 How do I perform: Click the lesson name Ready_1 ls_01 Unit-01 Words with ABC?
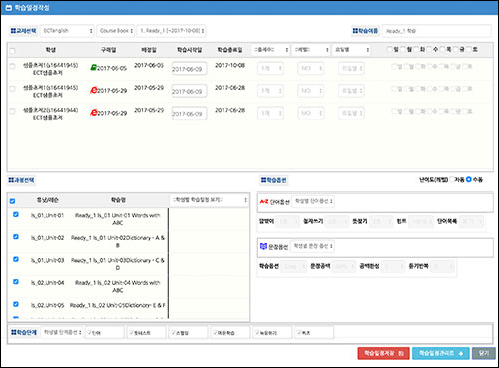pos(118,219)
